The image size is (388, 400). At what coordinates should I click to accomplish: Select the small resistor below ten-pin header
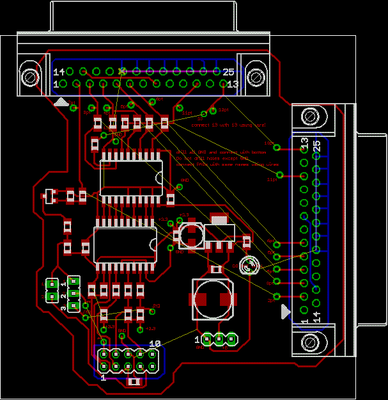pyautogui.click(x=134, y=382)
